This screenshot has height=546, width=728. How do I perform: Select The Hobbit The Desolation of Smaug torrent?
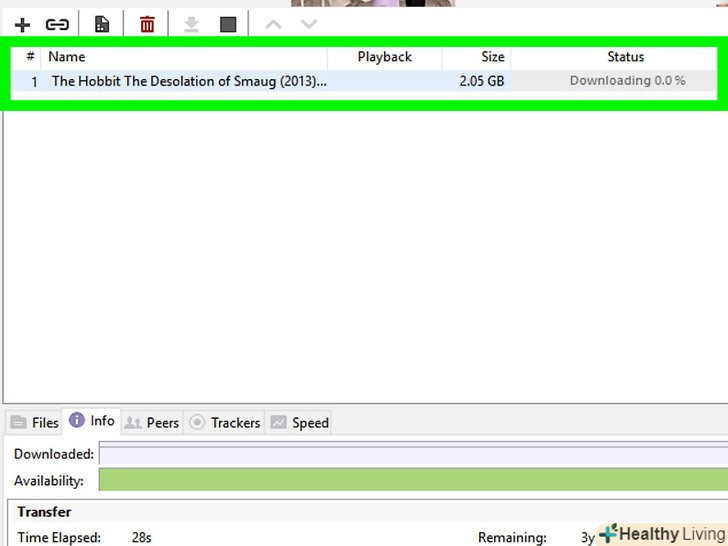tap(189, 81)
